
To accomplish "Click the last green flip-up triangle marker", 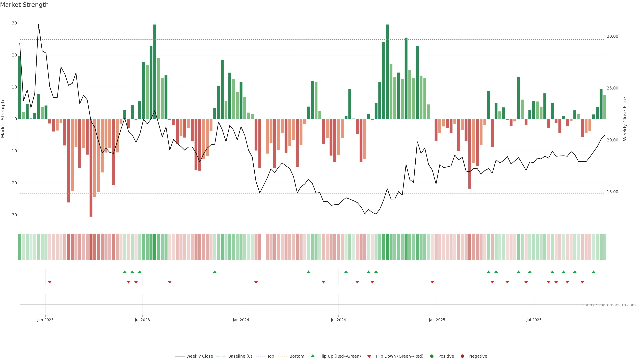I will pyautogui.click(x=594, y=272).
